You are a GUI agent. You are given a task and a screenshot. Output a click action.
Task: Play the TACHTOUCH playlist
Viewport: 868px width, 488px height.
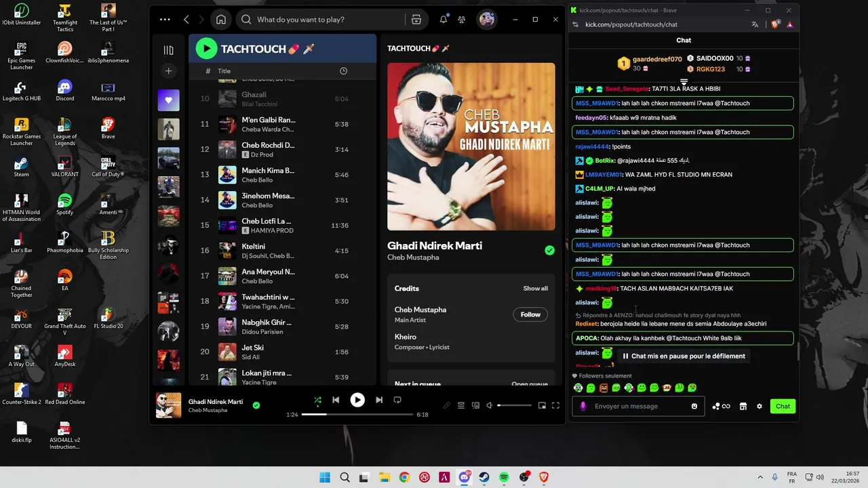(x=206, y=48)
